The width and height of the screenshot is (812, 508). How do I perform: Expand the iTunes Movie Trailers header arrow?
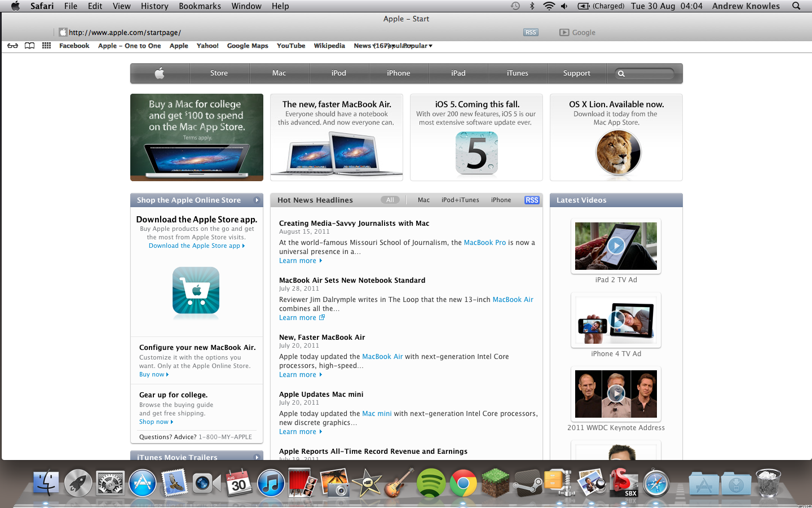pos(257,457)
